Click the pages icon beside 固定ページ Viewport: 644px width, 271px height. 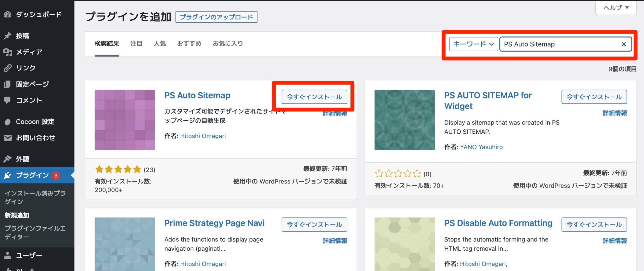pos(8,84)
